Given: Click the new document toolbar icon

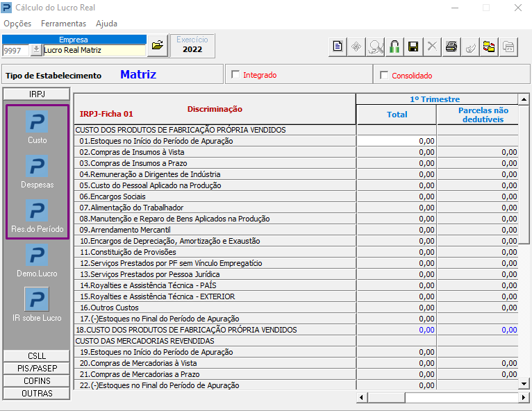Looking at the screenshot, I should coord(338,47).
